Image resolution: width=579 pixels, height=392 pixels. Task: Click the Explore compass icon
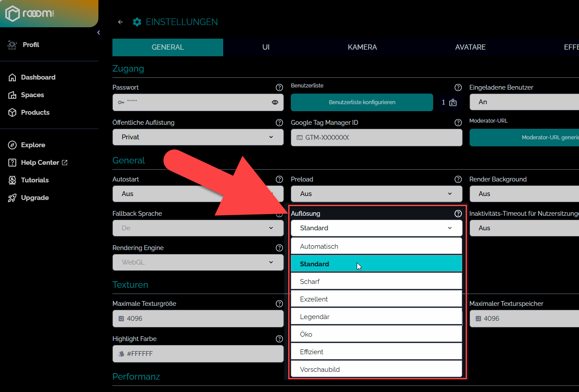click(x=12, y=145)
